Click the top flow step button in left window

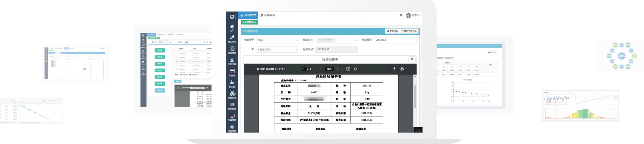[160, 50]
